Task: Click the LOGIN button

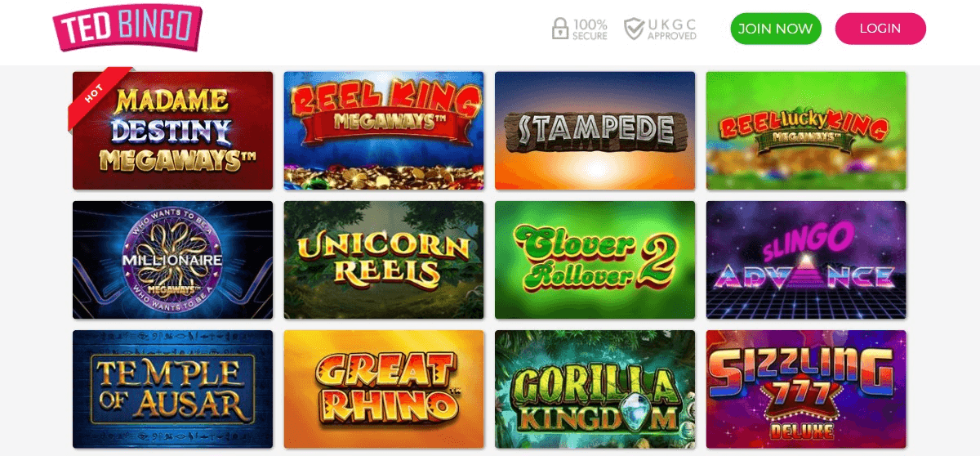Action: tap(880, 29)
